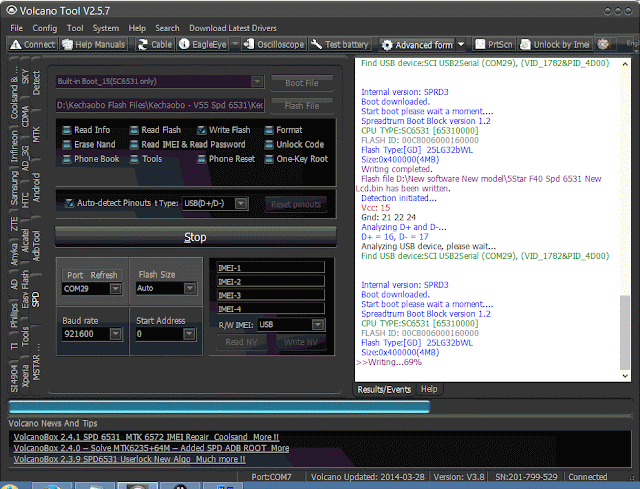Open the Config menu
Screen dimensions: 640x489
coord(45,28)
